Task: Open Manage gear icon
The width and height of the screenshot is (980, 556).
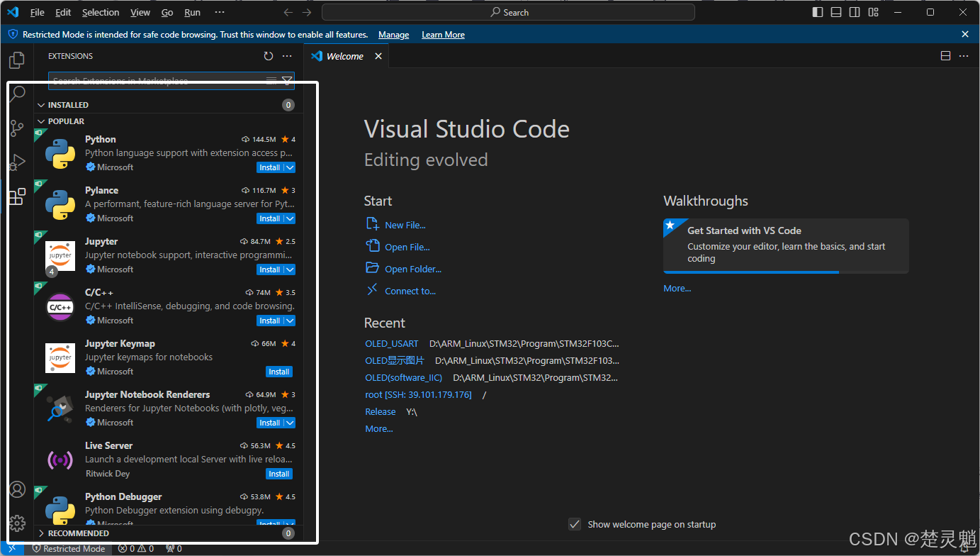Action: [17, 524]
